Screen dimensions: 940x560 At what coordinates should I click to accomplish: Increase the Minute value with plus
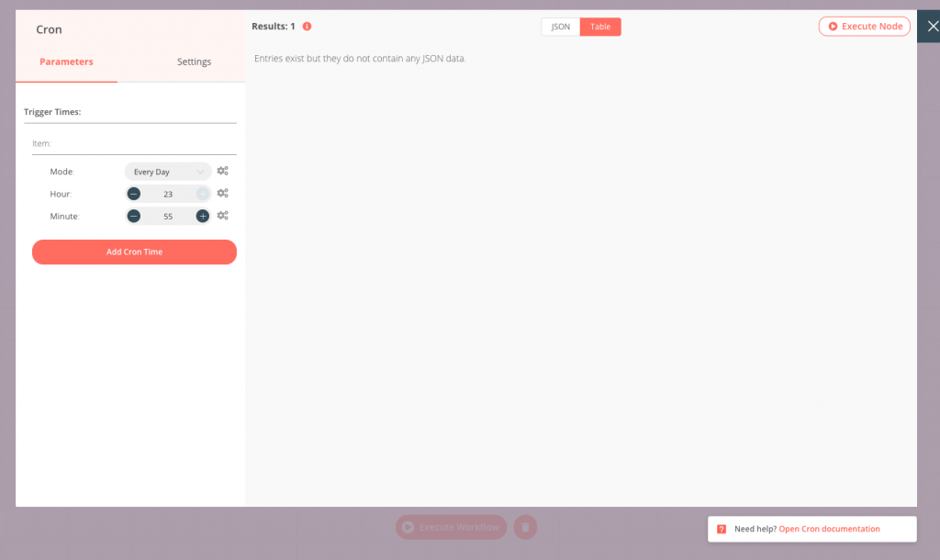click(202, 216)
